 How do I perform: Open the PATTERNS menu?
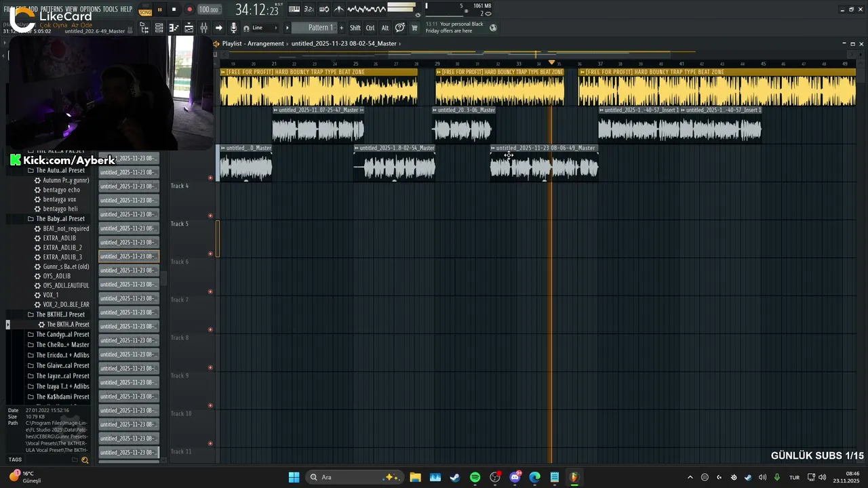pos(52,9)
